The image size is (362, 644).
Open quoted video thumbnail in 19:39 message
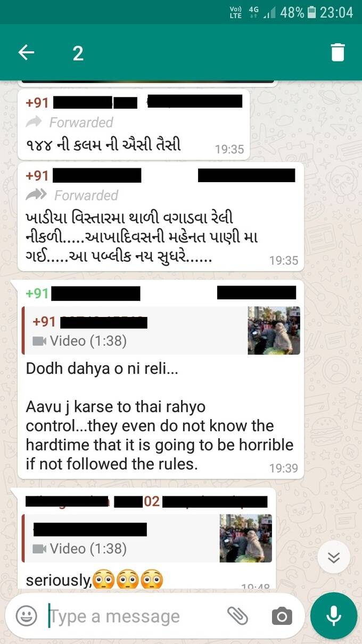pyautogui.click(x=274, y=330)
